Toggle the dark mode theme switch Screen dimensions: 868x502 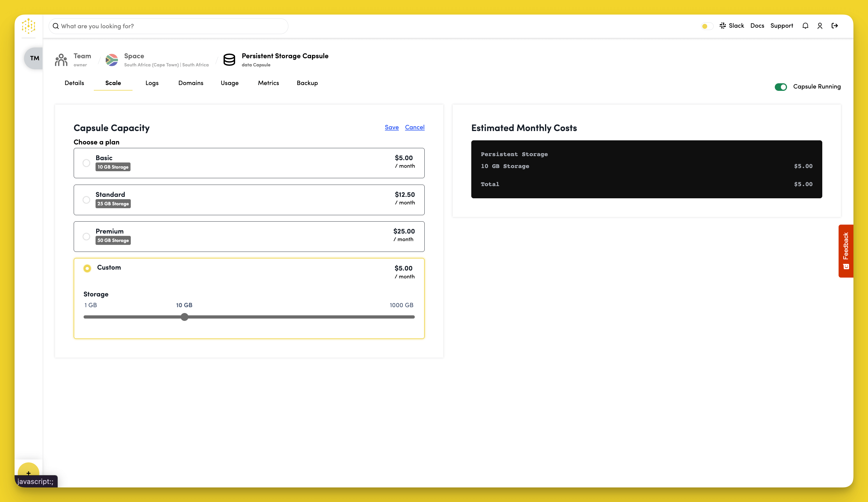coord(707,26)
